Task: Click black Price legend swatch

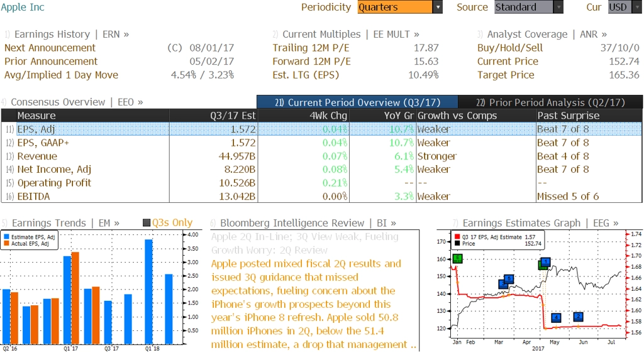Action: [x=457, y=244]
